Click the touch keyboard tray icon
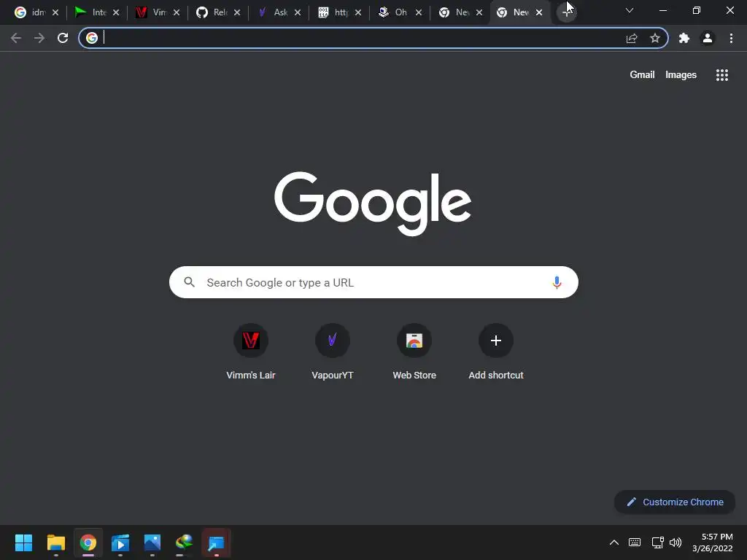 point(635,542)
